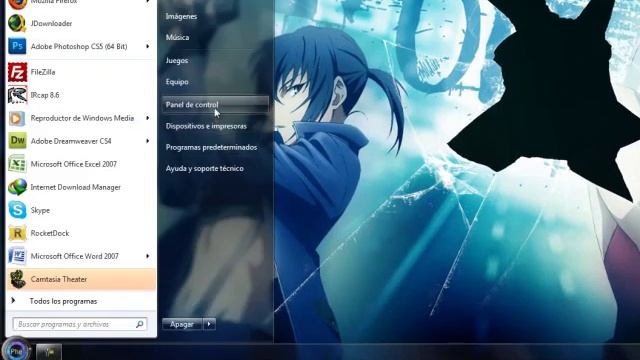
Task: Expand Microsoft Office Word 2007 arrow
Action: [x=147, y=256]
